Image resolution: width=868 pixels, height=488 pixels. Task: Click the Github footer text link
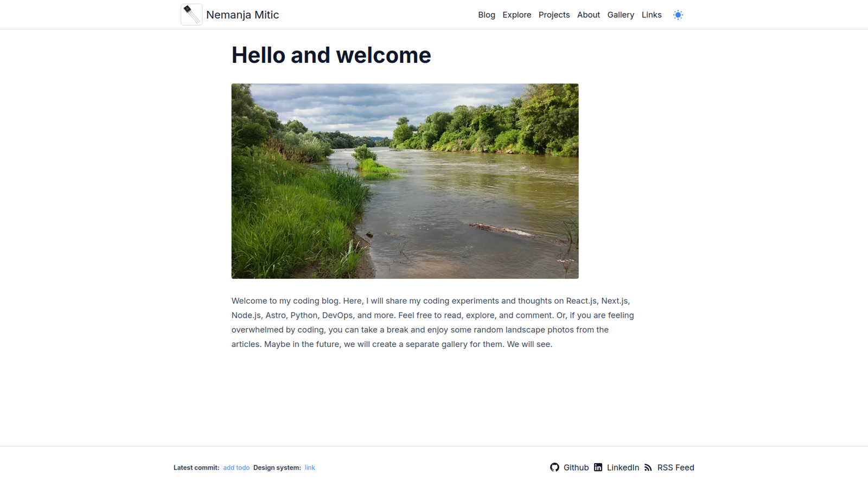point(576,467)
